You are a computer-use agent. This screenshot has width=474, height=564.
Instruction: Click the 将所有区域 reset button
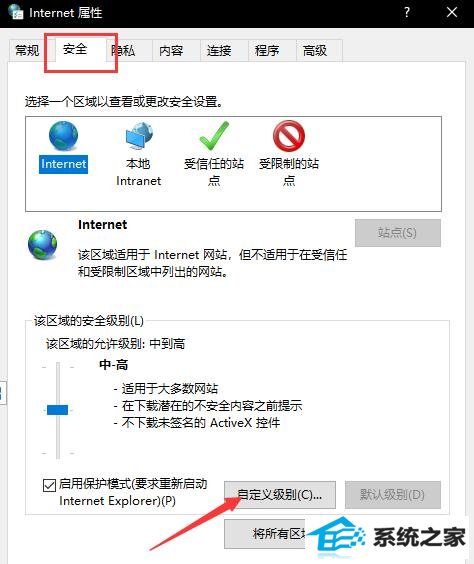265,534
